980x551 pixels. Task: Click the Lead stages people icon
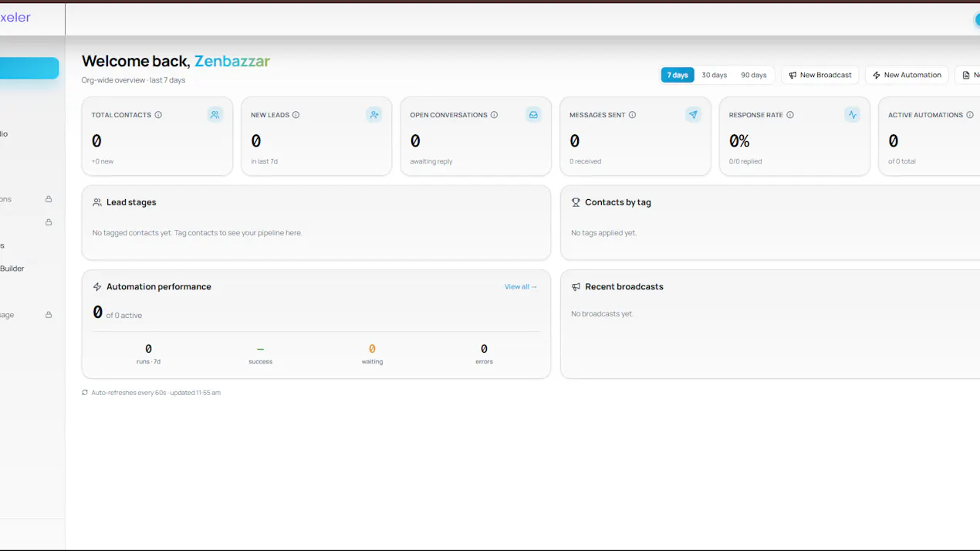coord(97,202)
